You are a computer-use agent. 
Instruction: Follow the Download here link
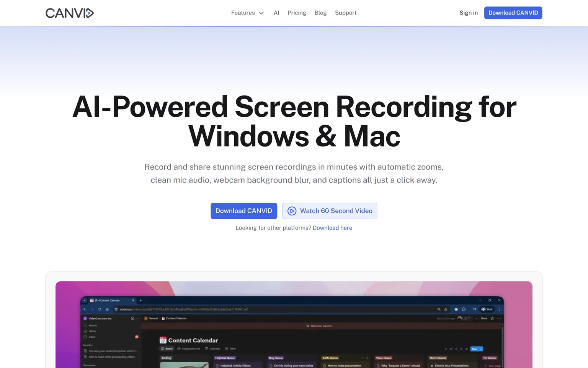[332, 228]
